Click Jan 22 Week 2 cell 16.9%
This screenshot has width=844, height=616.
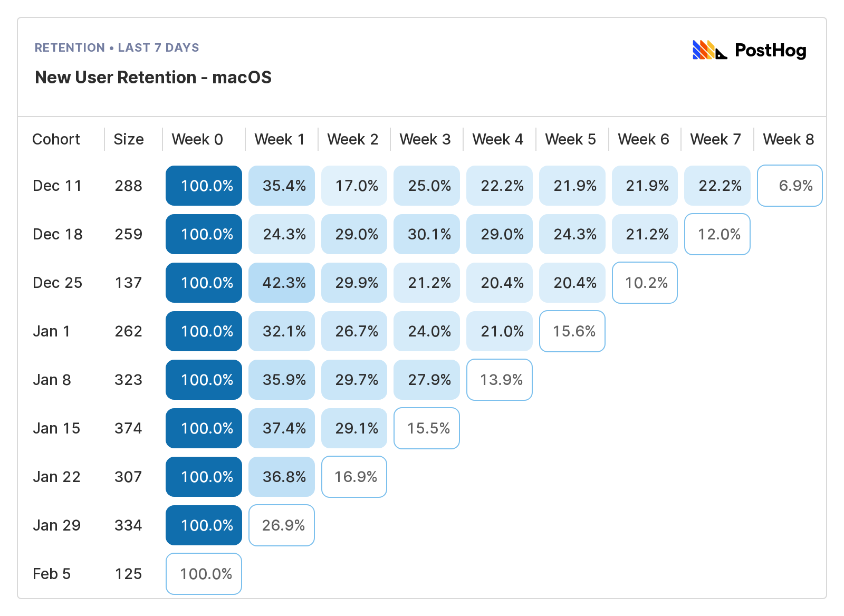pyautogui.click(x=354, y=477)
